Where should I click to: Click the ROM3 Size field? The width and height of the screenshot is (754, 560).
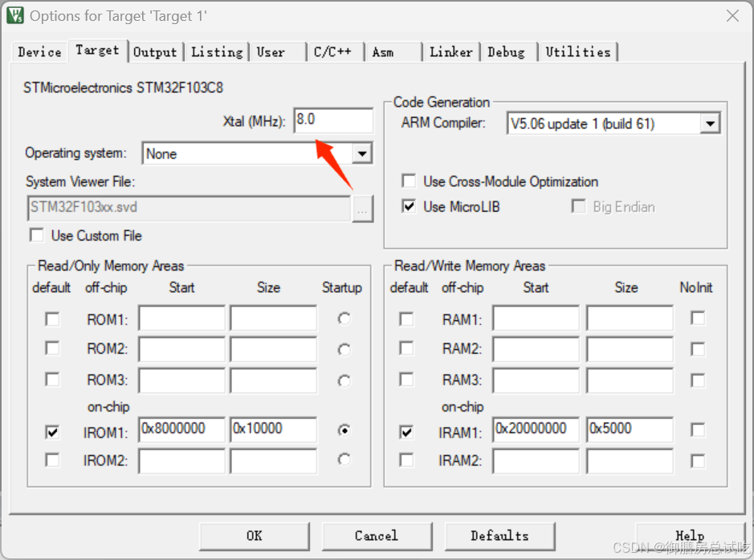[273, 380]
